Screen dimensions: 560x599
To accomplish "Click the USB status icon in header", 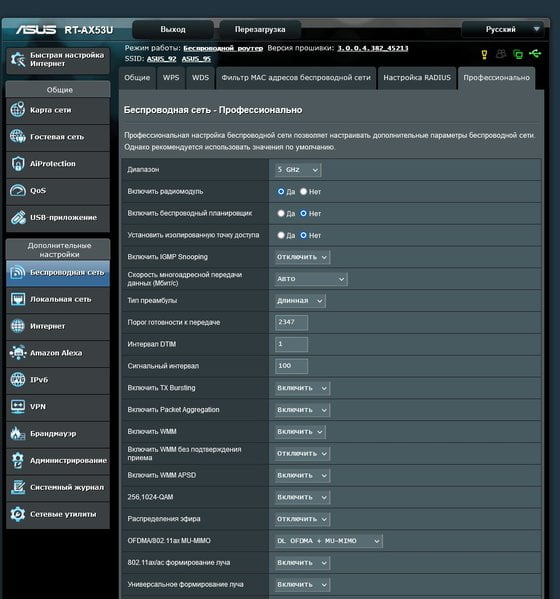I will tap(535, 53).
